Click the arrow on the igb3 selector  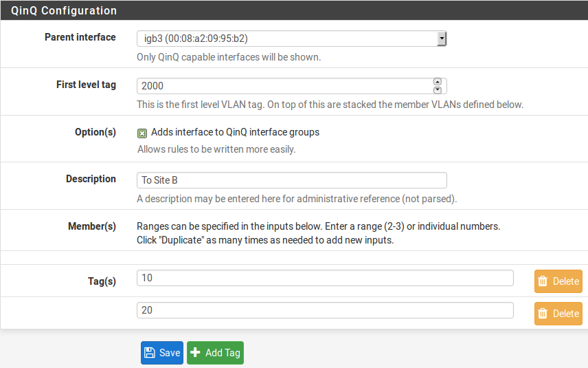(x=442, y=39)
